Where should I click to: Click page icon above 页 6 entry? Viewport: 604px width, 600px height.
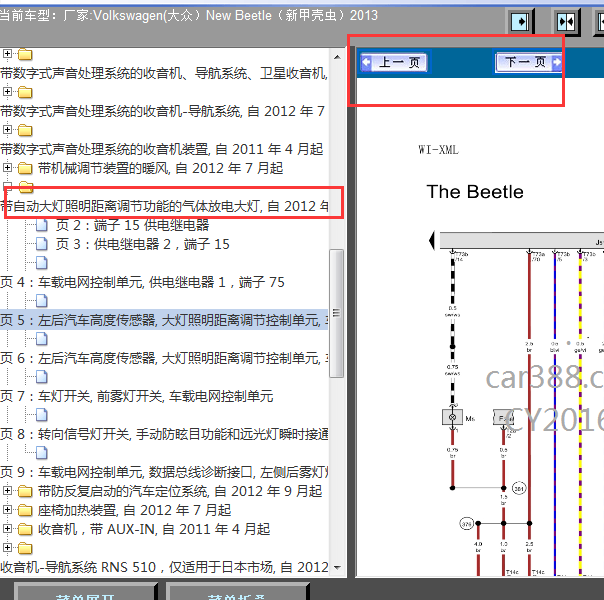(42, 339)
